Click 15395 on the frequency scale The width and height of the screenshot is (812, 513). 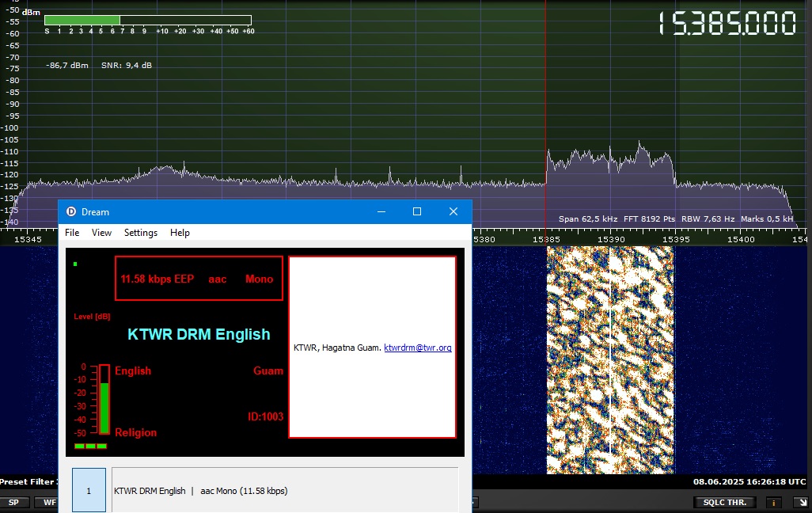click(x=676, y=239)
